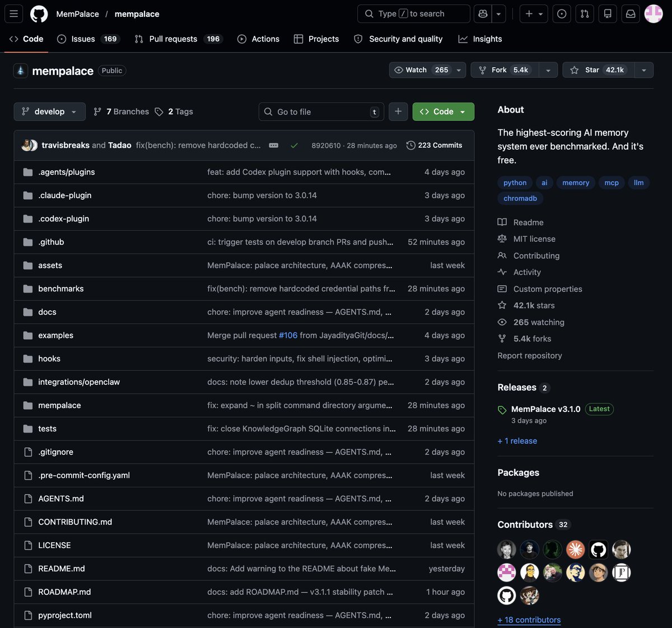Open travisbreaks author link
This screenshot has width=672, height=628.
[66, 146]
